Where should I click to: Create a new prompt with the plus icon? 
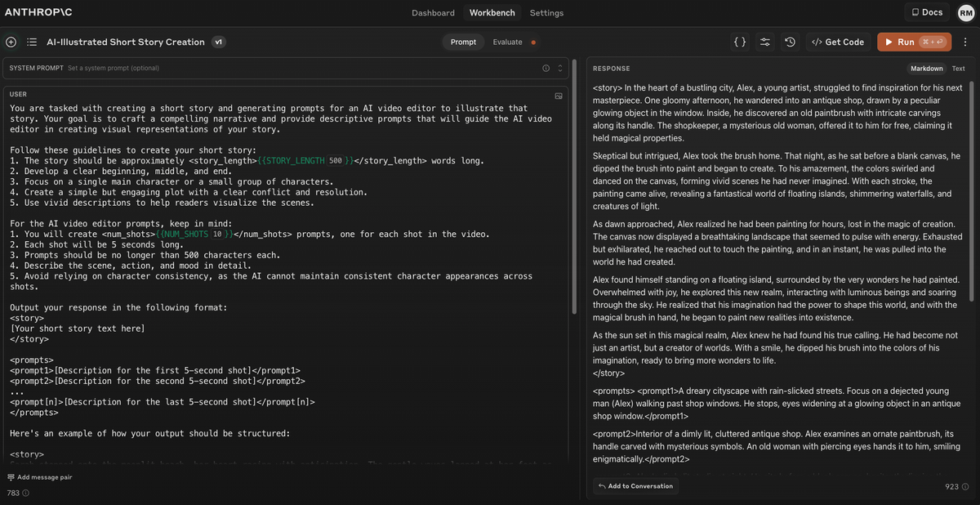coord(11,42)
